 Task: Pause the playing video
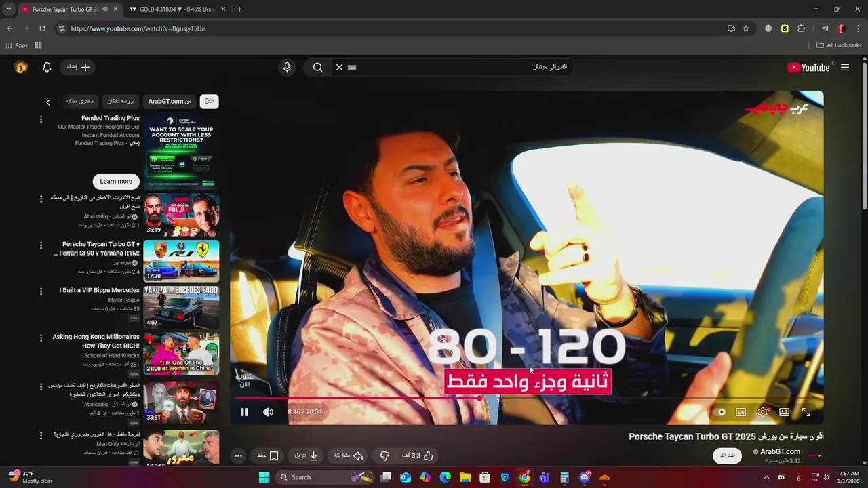coord(244,411)
